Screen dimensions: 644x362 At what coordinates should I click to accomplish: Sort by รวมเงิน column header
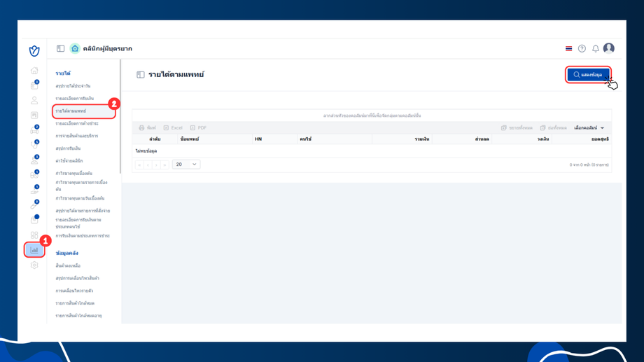click(x=402, y=139)
